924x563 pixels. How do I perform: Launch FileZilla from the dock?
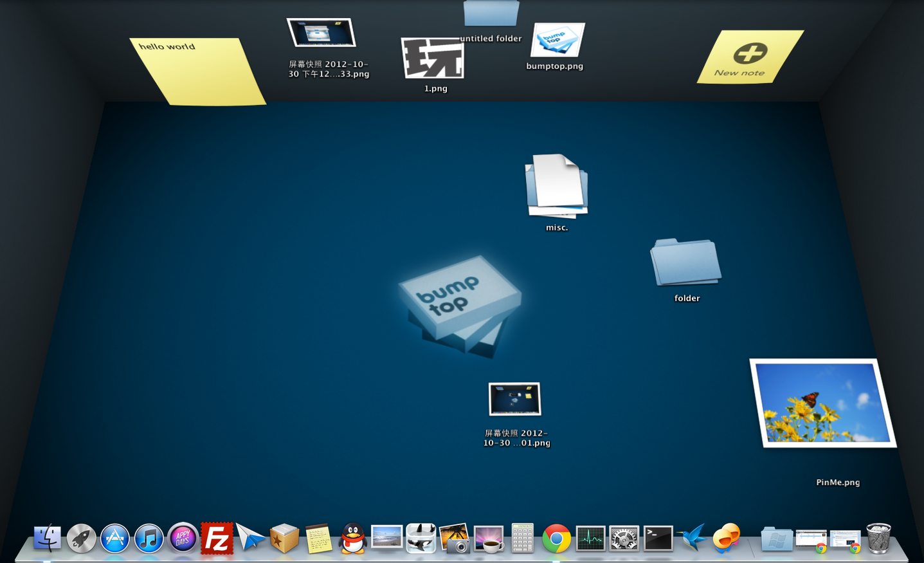(x=217, y=538)
